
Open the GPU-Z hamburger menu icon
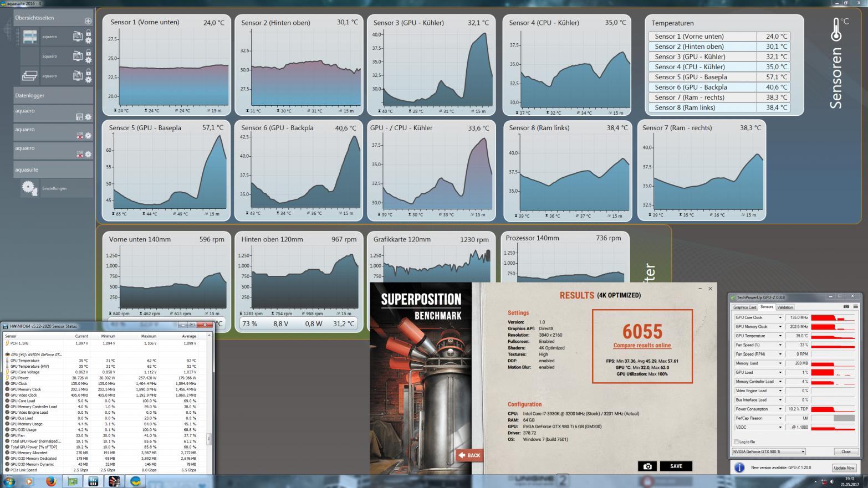[855, 306]
